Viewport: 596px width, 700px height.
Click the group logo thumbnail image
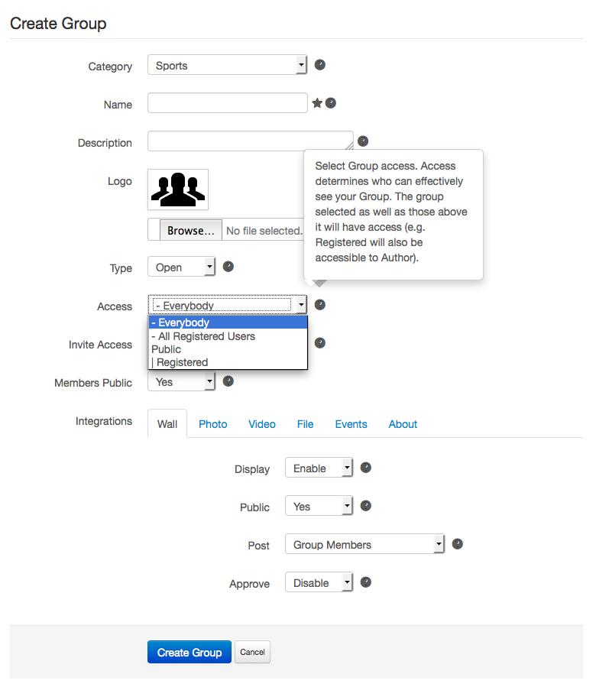coord(178,190)
